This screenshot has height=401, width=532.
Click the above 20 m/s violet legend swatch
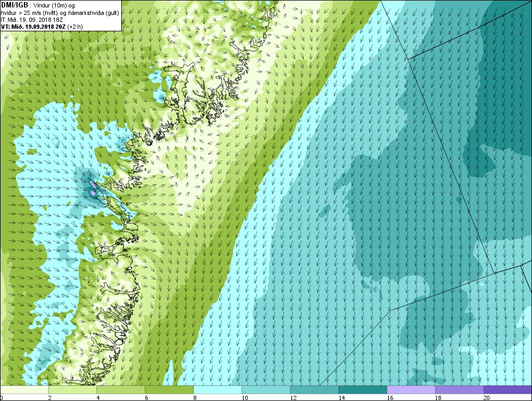(508, 389)
